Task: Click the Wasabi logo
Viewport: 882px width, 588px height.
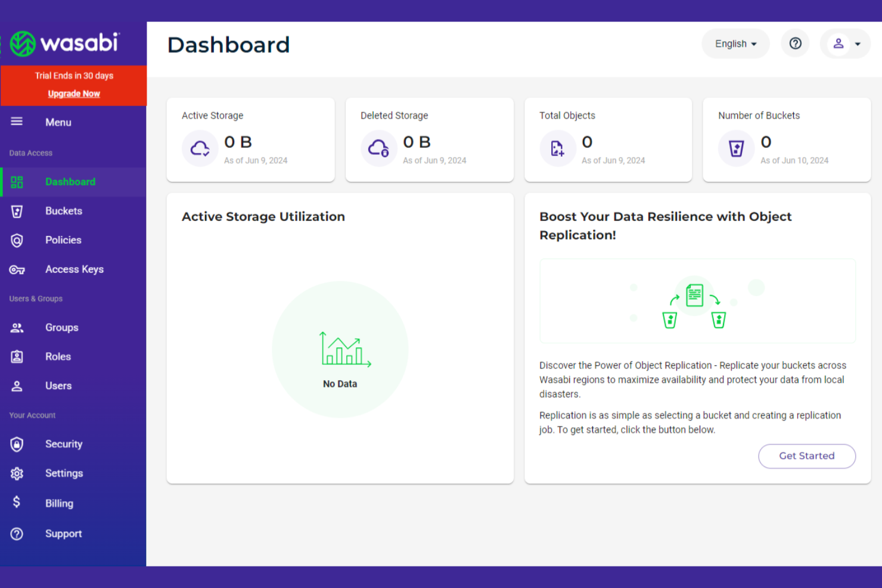Action: point(66,43)
